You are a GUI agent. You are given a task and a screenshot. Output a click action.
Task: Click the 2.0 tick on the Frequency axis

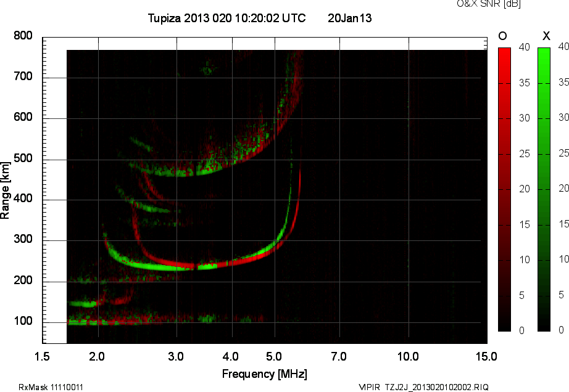[x=97, y=356]
